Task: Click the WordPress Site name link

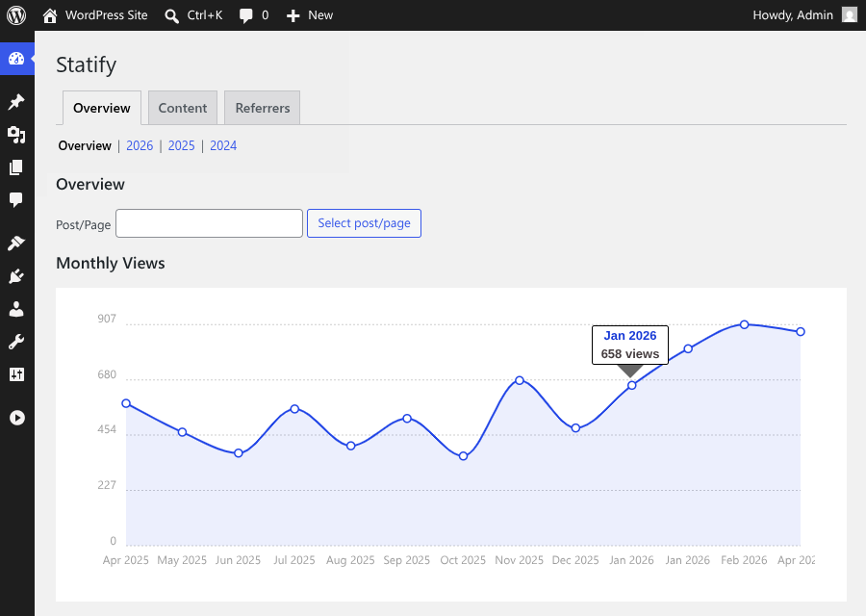Action: coord(107,15)
